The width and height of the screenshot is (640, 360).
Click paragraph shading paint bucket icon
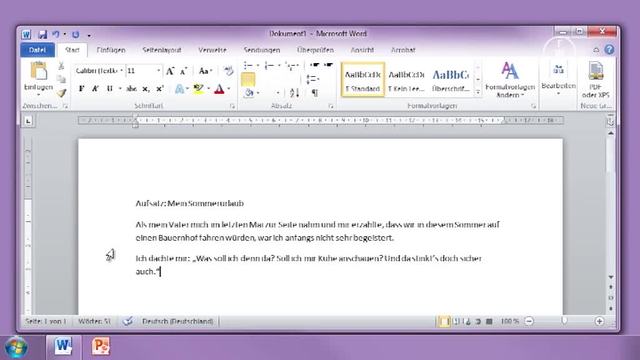click(x=249, y=93)
